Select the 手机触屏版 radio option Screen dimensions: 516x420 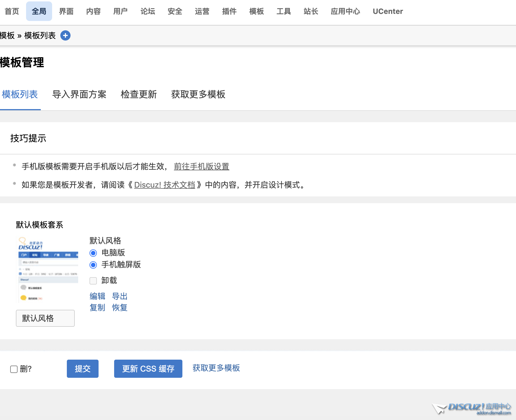[93, 265]
